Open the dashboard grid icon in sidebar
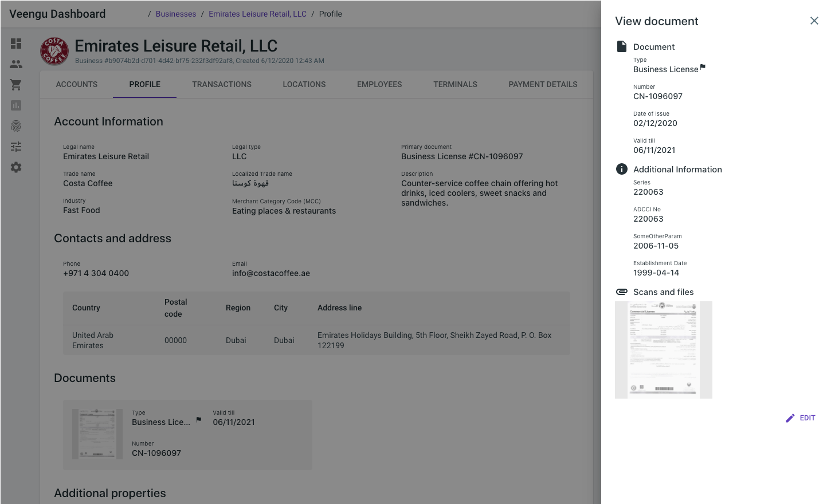Viewport: 827px width, 504px height. (16, 43)
